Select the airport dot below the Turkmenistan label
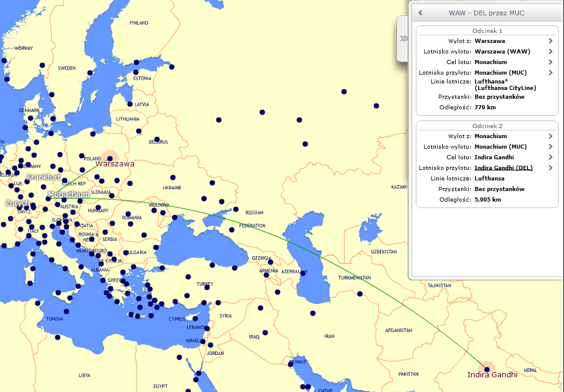The height and width of the screenshot is (392, 564). (x=360, y=294)
